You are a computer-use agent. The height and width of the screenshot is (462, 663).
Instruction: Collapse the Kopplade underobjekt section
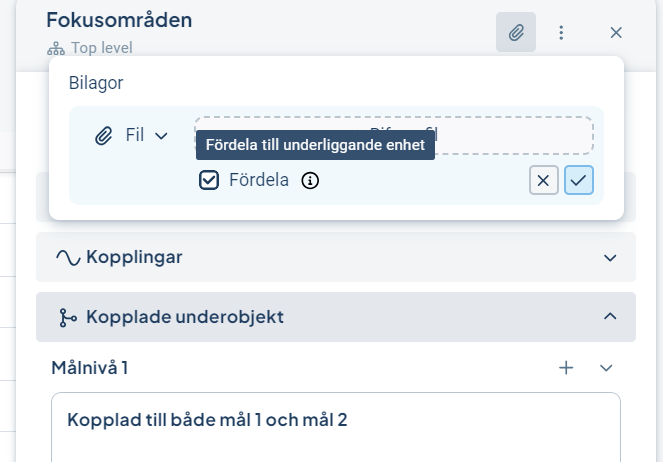[x=611, y=317]
